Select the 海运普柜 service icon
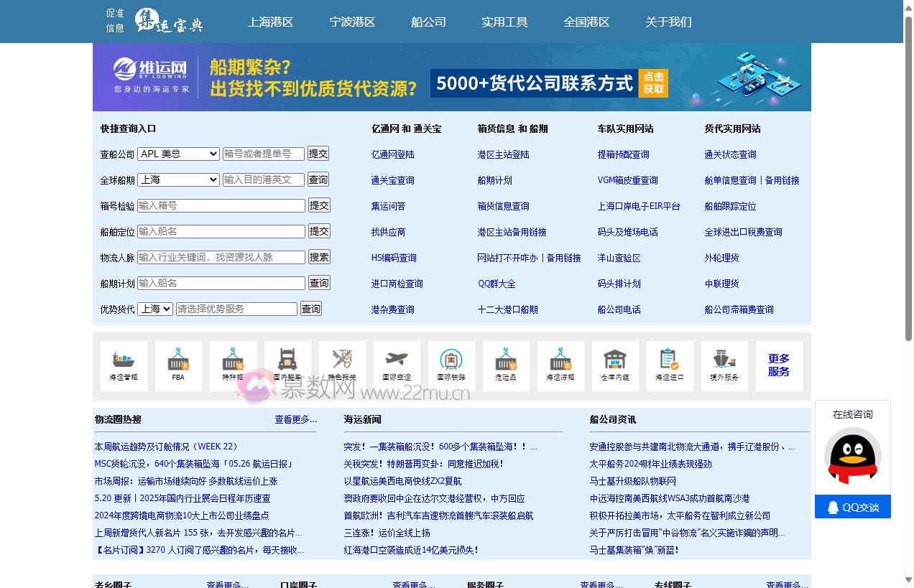This screenshot has width=914, height=588. (123, 365)
